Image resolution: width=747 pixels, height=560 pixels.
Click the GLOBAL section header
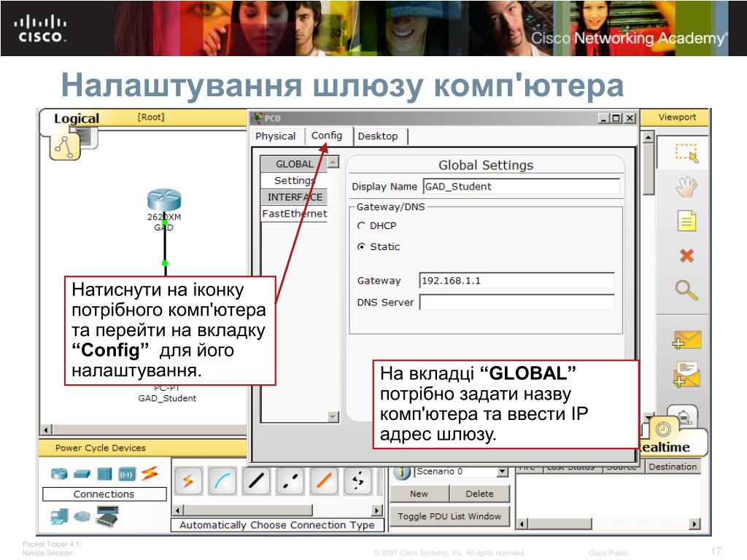click(294, 164)
